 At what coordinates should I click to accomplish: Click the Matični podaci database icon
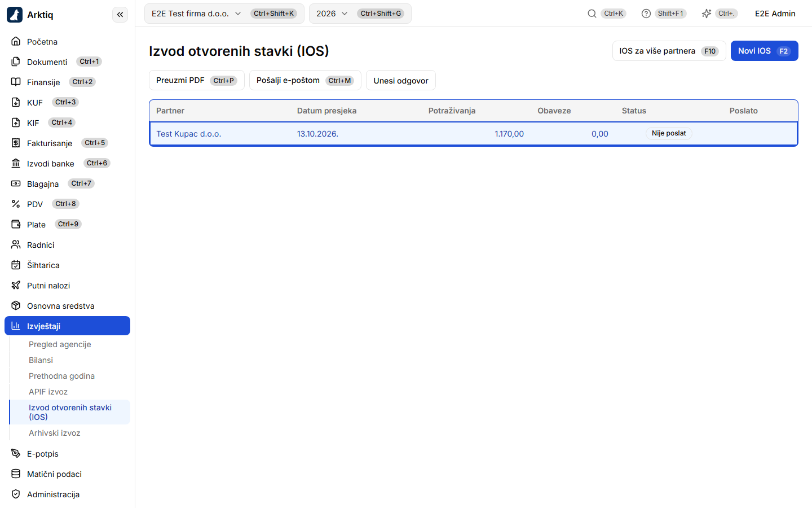[x=16, y=474]
